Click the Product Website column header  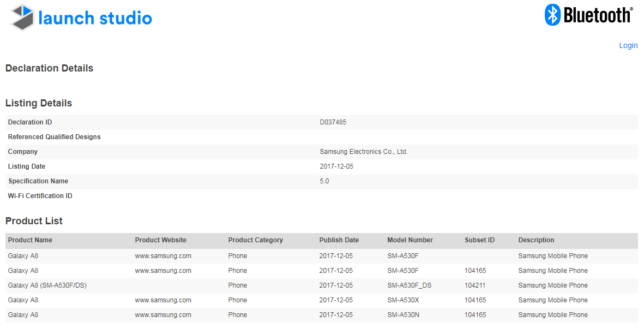tap(160, 240)
